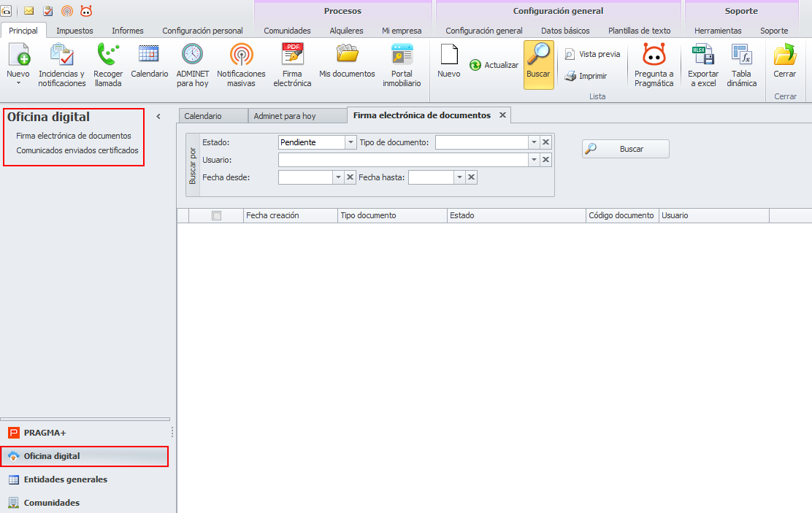Open ADMINET para hoy clock icon
Image resolution: width=812 pixels, height=513 pixels.
coord(192,55)
